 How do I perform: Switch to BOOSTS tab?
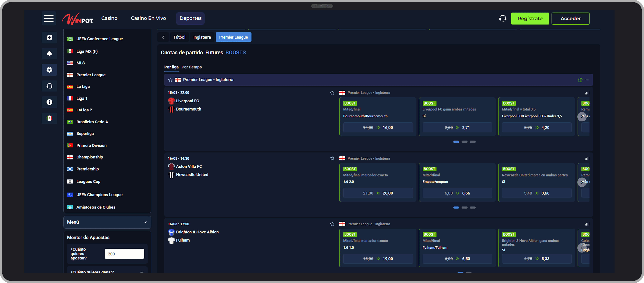236,52
